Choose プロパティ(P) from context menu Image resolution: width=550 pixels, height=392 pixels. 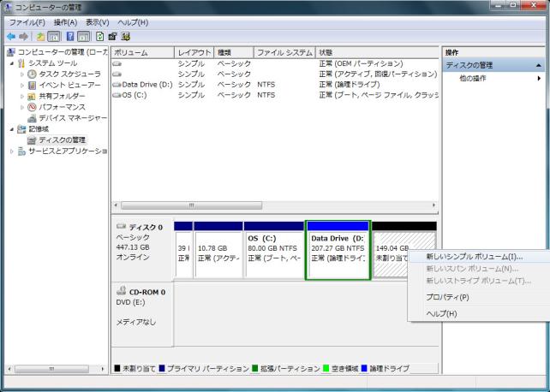[478, 297]
